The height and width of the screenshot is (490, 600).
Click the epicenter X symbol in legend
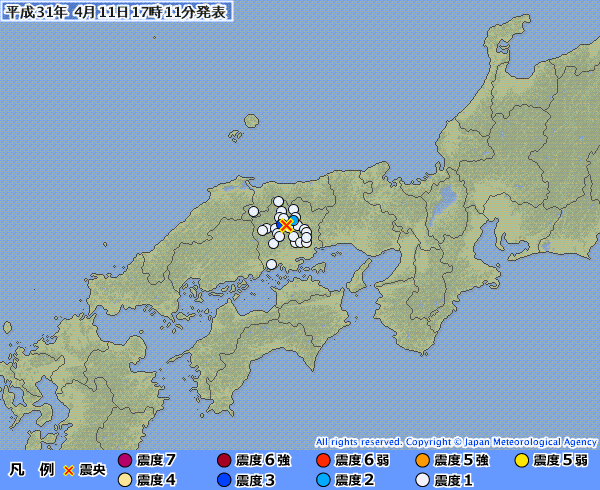68,470
